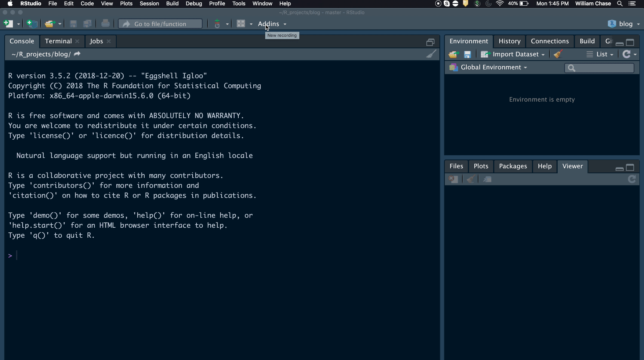Restore the console pane size

pos(430,42)
